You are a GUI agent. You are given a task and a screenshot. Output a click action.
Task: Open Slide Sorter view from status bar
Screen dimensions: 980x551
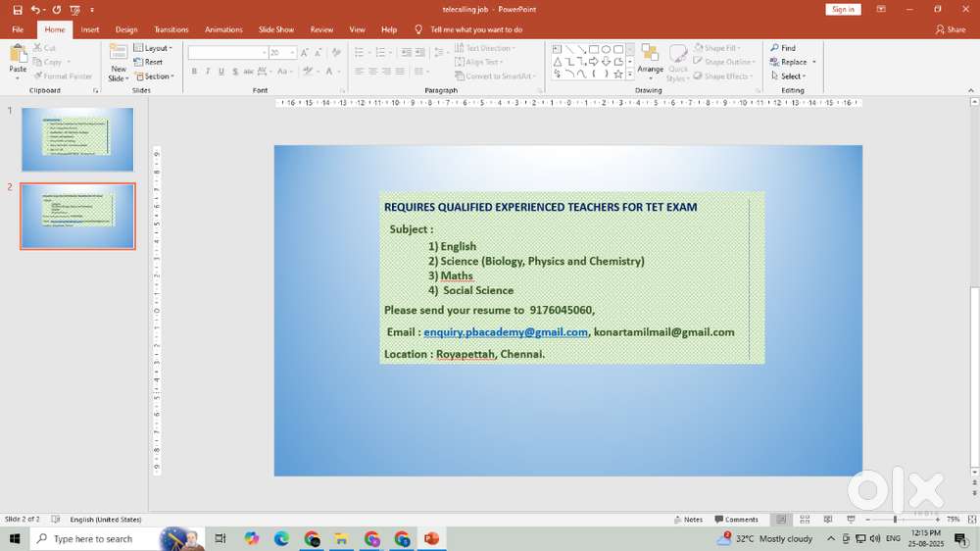click(805, 520)
